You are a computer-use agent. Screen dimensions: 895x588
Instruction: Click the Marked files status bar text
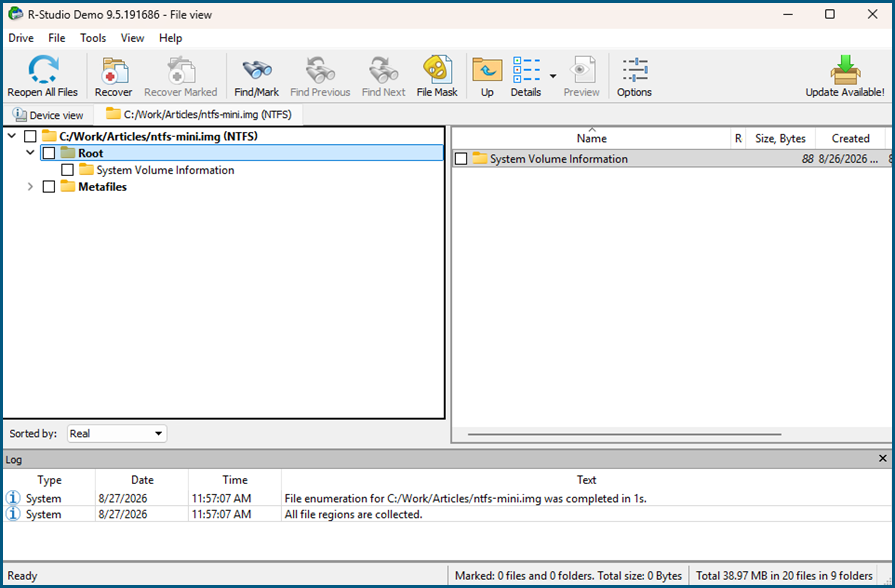tap(568, 575)
